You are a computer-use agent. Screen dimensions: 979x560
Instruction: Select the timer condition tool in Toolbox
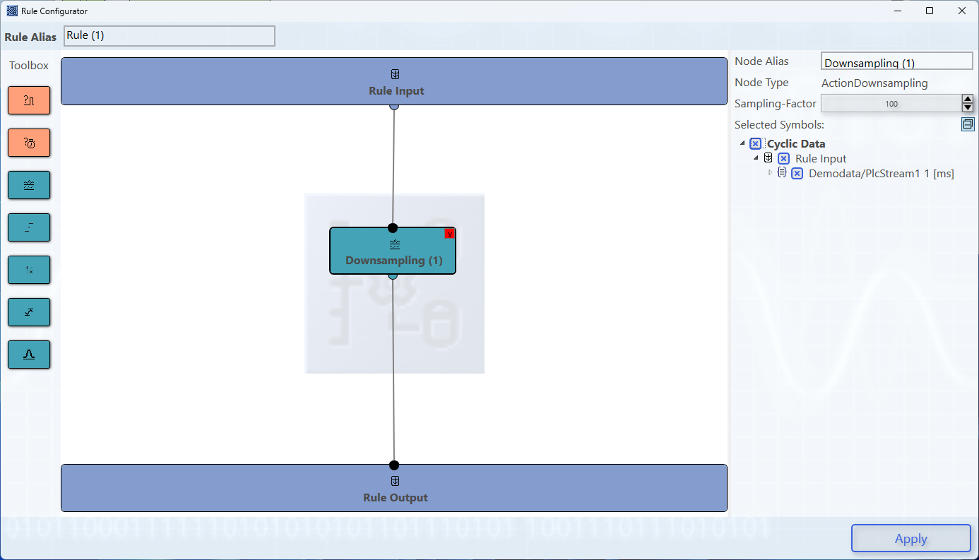coord(29,143)
